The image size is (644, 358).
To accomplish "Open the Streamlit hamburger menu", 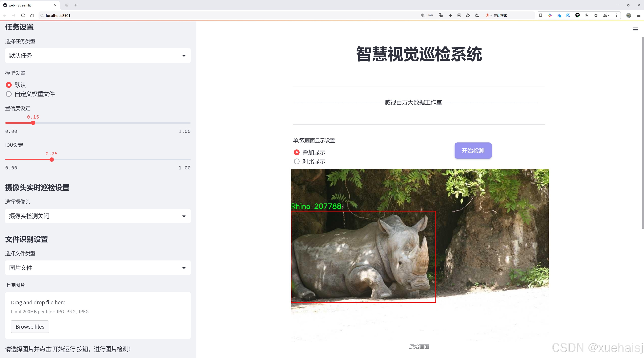I will pos(635,30).
